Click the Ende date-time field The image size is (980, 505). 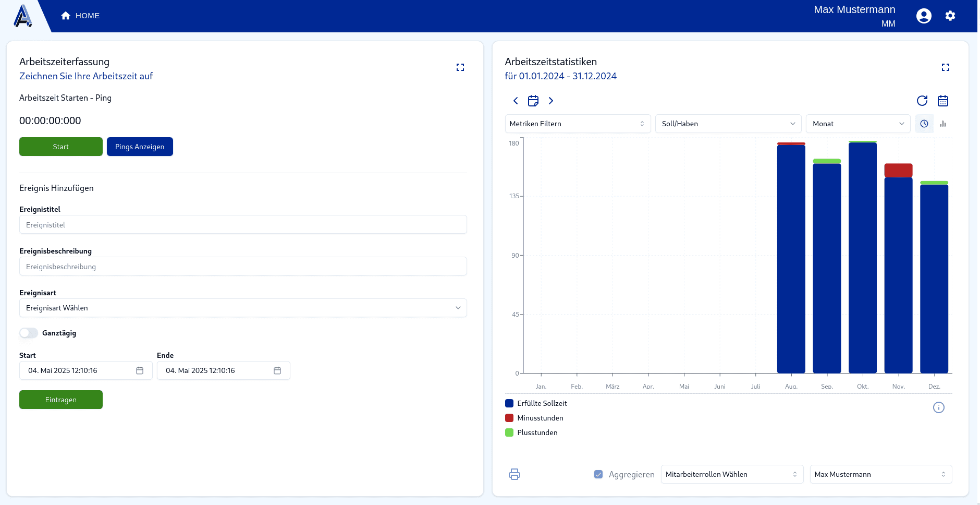tap(224, 370)
